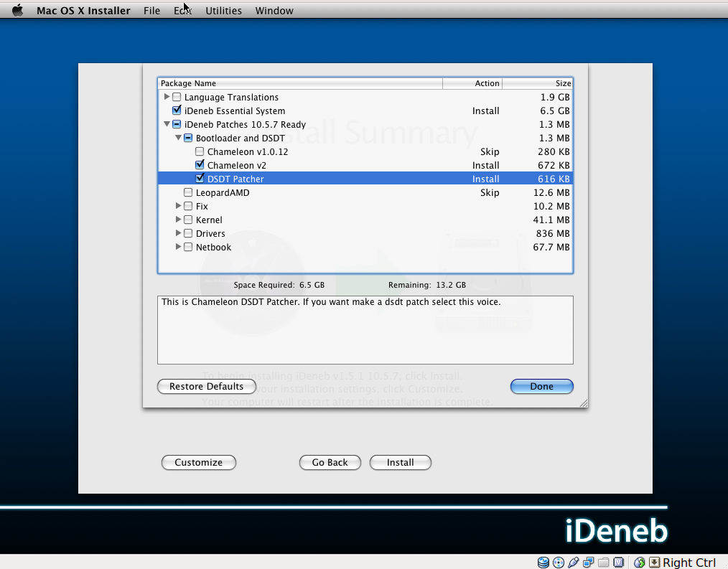The image size is (728, 569).
Task: Click the Restore Defaults button
Action: 207,387
